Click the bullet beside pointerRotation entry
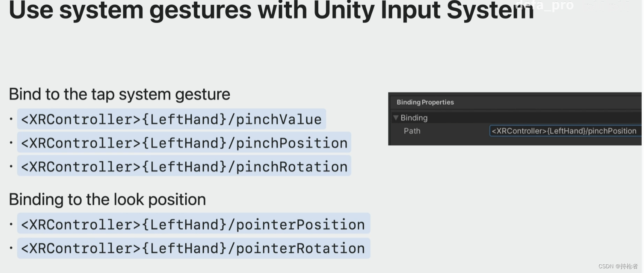The image size is (644, 273). pos(11,249)
